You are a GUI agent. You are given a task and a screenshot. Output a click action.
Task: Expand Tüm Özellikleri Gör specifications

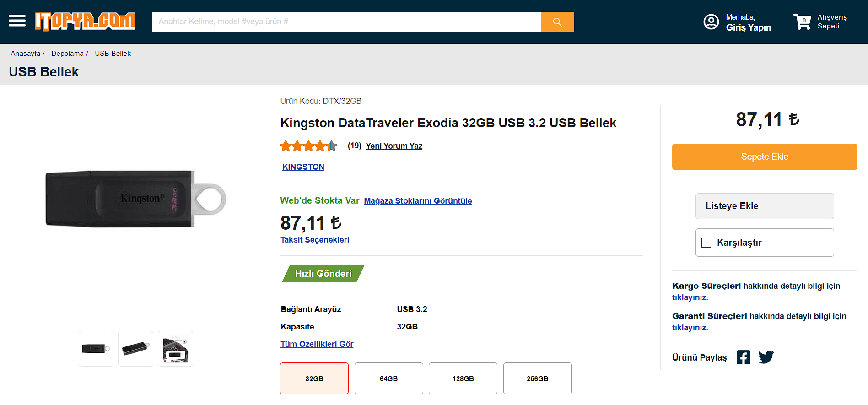point(317,344)
